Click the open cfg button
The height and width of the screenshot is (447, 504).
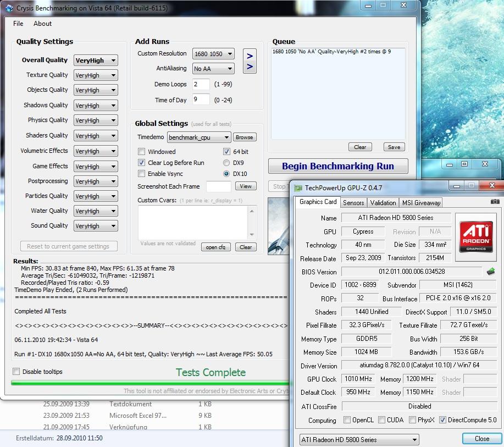(x=215, y=247)
